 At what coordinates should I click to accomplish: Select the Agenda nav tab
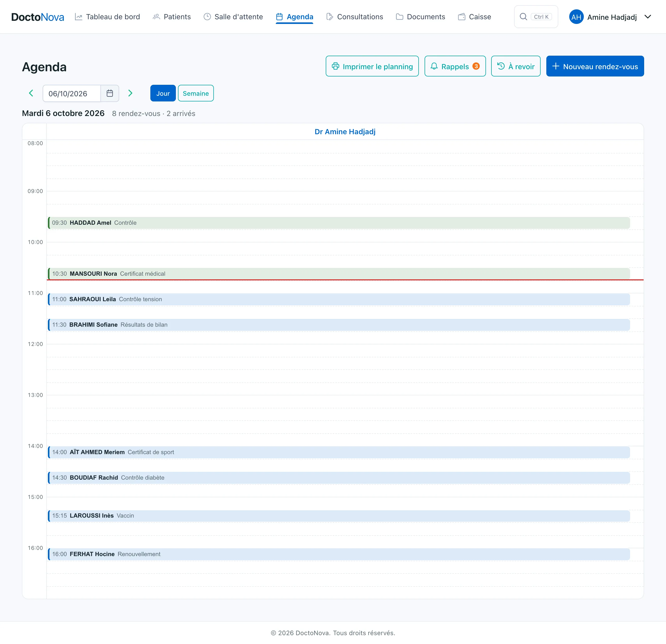coord(294,17)
